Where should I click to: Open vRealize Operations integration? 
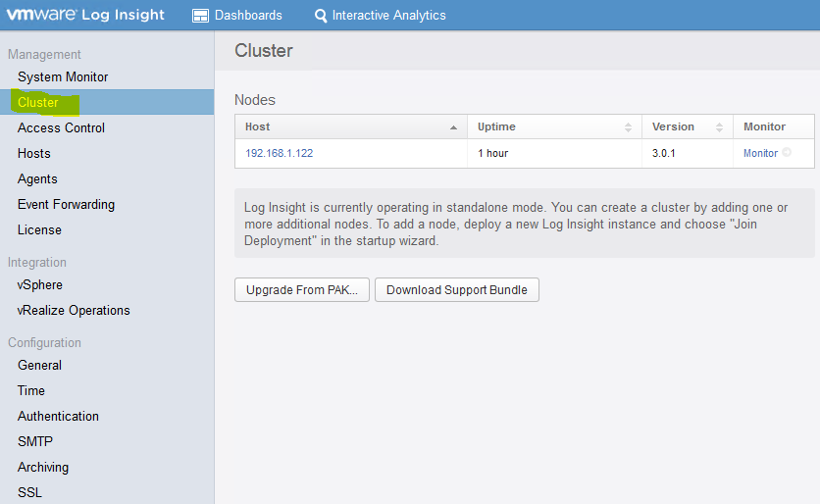click(x=74, y=310)
